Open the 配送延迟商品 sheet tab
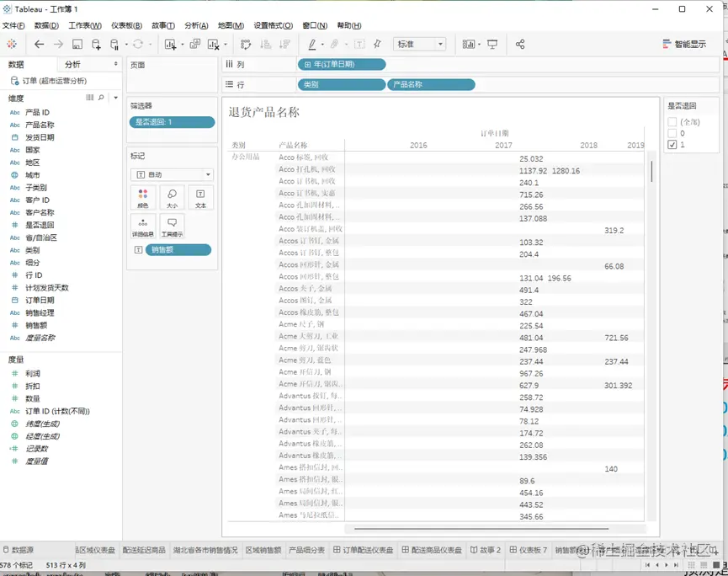The height and width of the screenshot is (576, 728). (x=144, y=550)
